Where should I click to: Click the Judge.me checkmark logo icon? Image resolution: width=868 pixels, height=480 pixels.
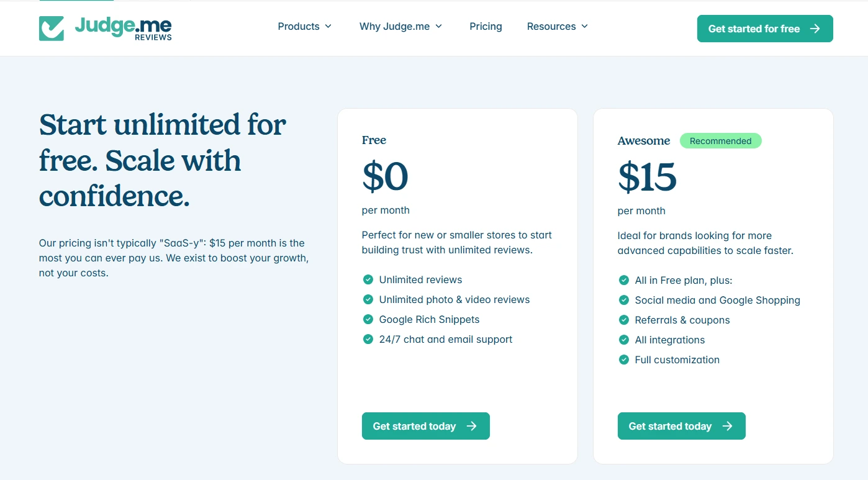tap(52, 29)
